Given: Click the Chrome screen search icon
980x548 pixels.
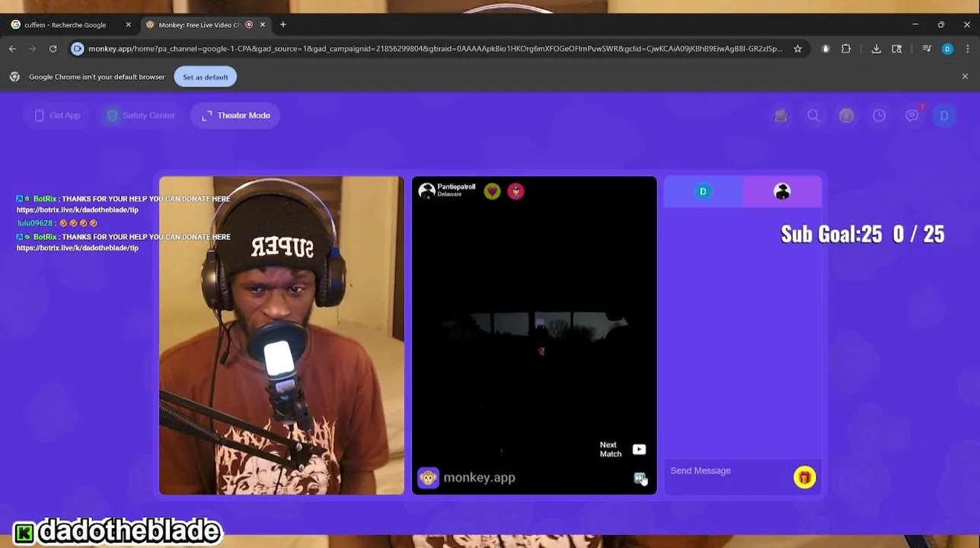Looking at the screenshot, I should (897, 49).
